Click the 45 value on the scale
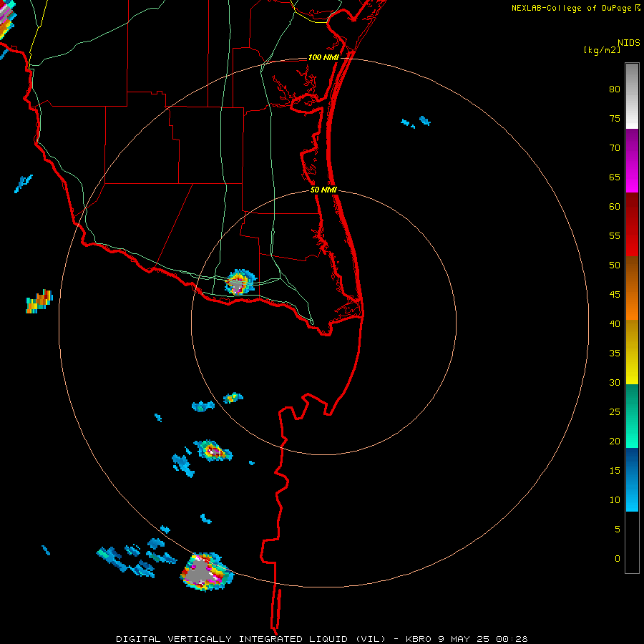 (615, 295)
